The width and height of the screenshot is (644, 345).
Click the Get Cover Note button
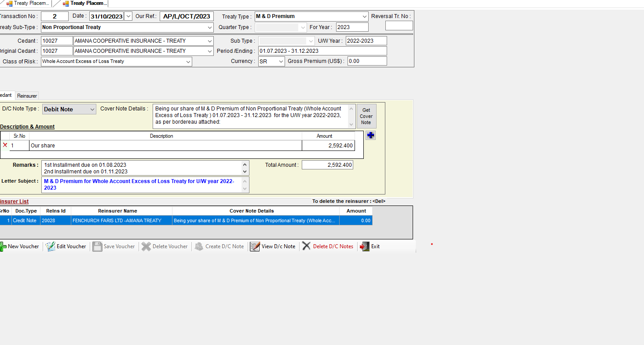click(x=366, y=116)
